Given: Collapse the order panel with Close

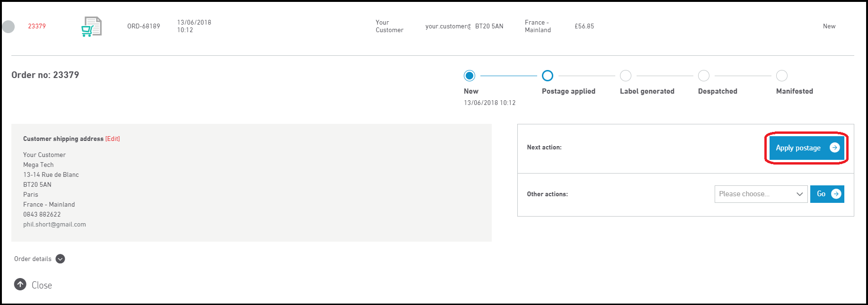Looking at the screenshot, I should coord(42,285).
